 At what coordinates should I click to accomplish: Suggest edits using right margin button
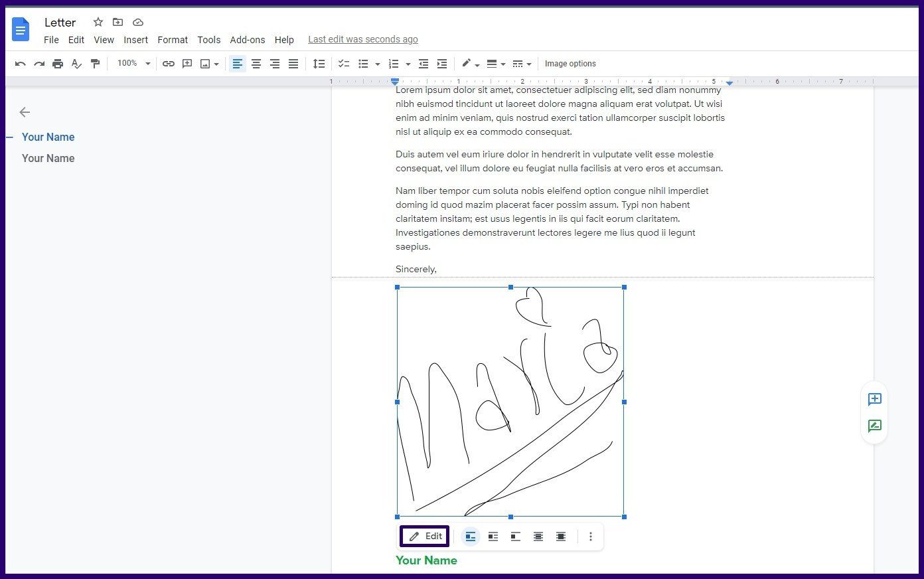click(x=875, y=426)
